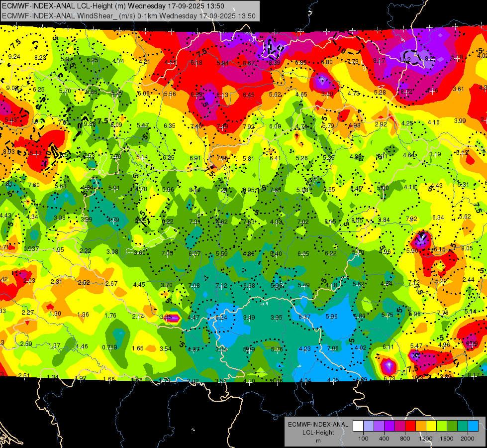Select the magenta swatch in the legend
This screenshot has width=487, height=448.
tap(400, 426)
